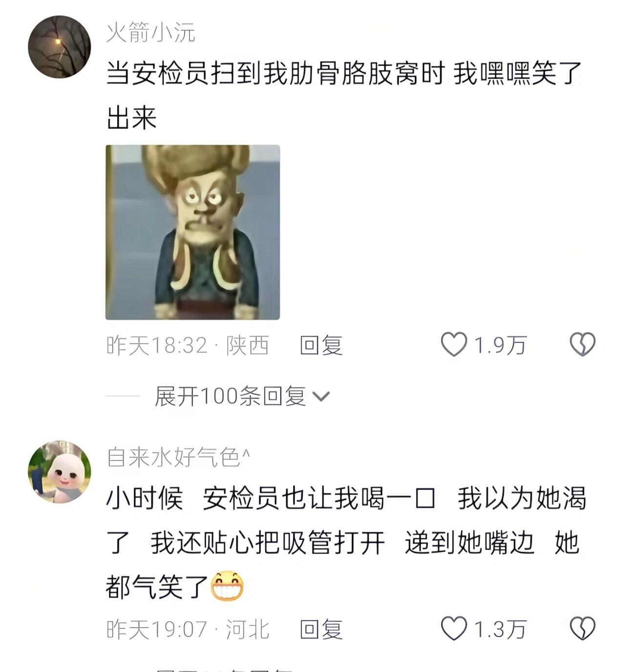Screen dimensions: 630x672
Task: Reply to 自来水好气色^ comment via 回复
Action: [321, 629]
